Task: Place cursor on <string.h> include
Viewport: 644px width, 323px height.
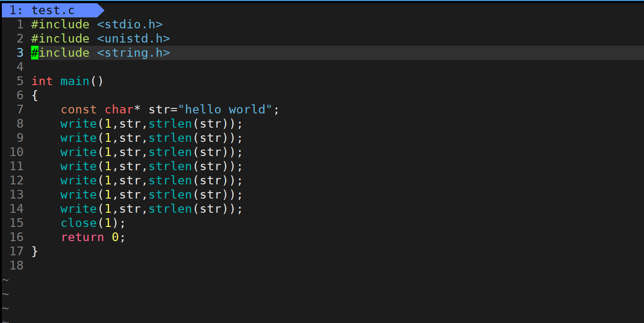Action: coord(133,53)
